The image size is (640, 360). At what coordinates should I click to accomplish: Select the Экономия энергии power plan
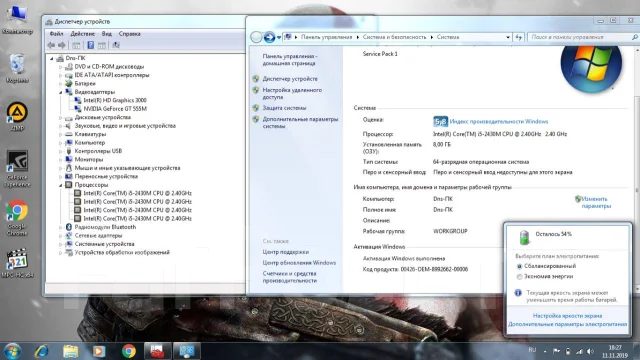tap(519, 277)
